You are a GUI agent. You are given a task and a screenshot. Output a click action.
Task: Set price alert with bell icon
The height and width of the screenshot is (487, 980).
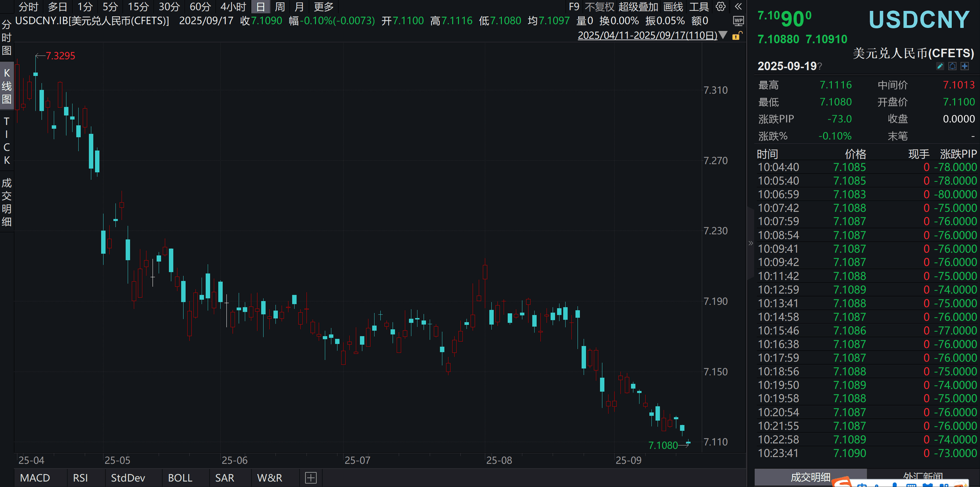pyautogui.click(x=952, y=66)
